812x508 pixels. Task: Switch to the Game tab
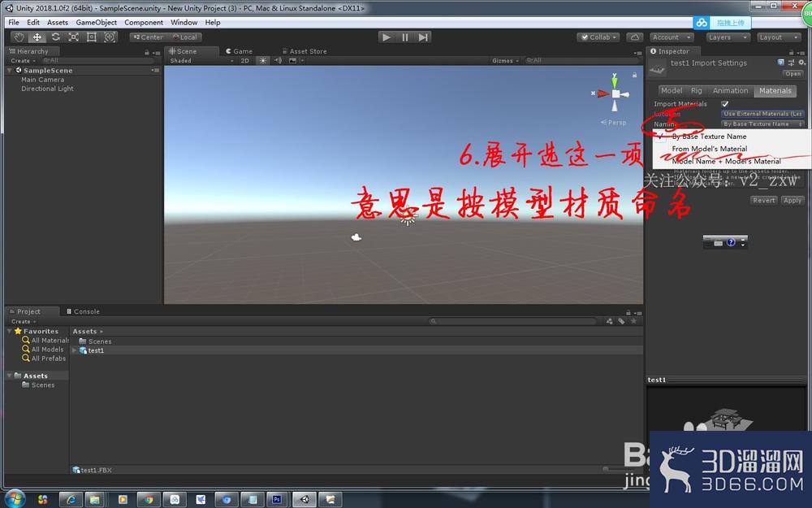pos(240,51)
